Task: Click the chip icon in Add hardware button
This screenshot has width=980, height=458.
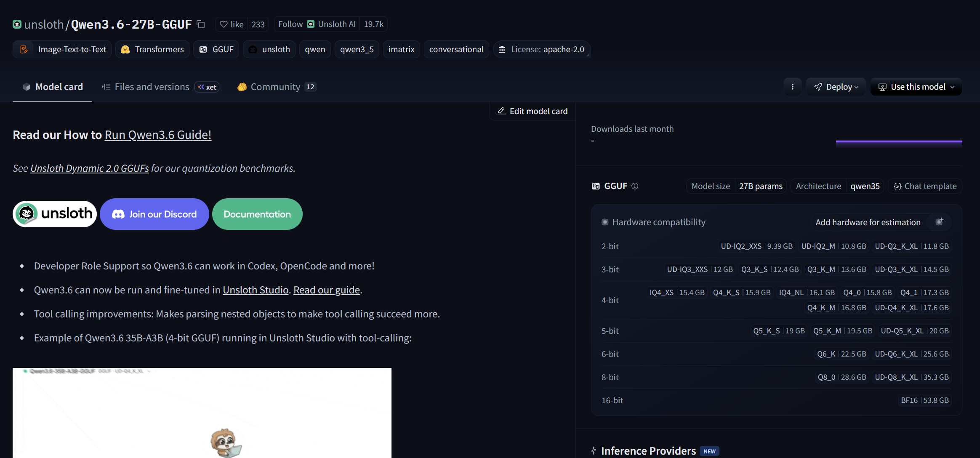Action: (939, 222)
